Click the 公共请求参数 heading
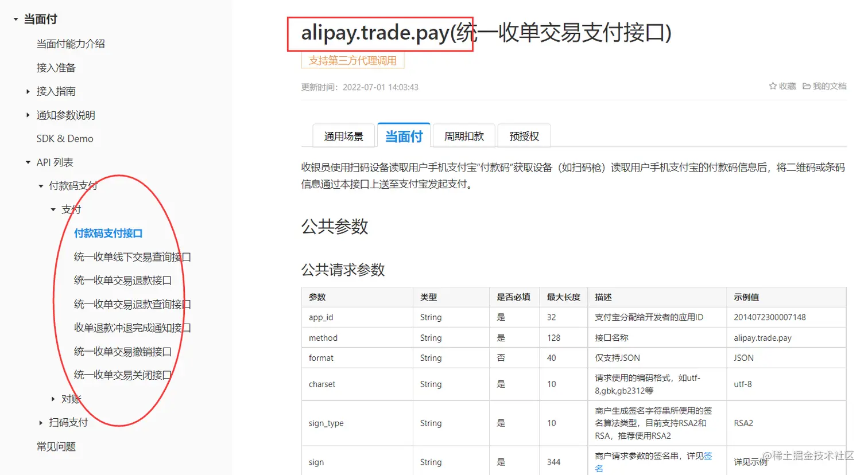868x475 pixels. pyautogui.click(x=343, y=270)
